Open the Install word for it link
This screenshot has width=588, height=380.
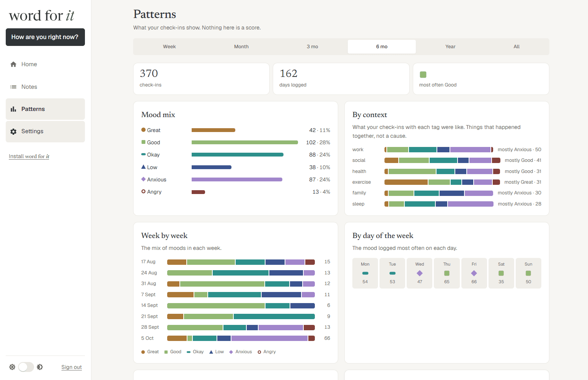coord(29,156)
